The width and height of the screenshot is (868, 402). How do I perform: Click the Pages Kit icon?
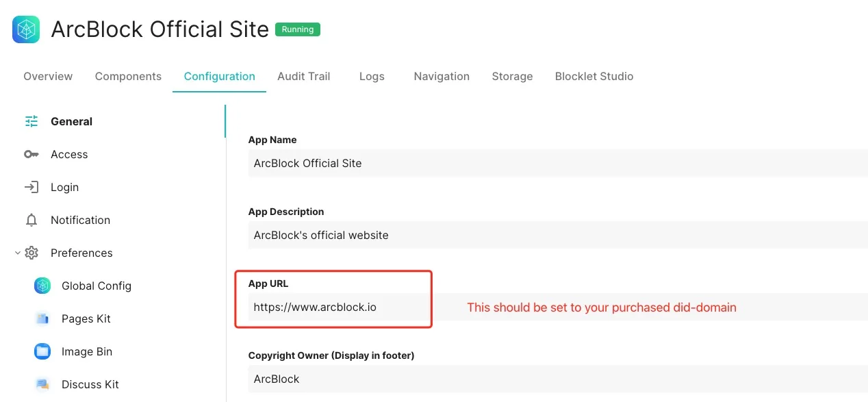coord(42,318)
